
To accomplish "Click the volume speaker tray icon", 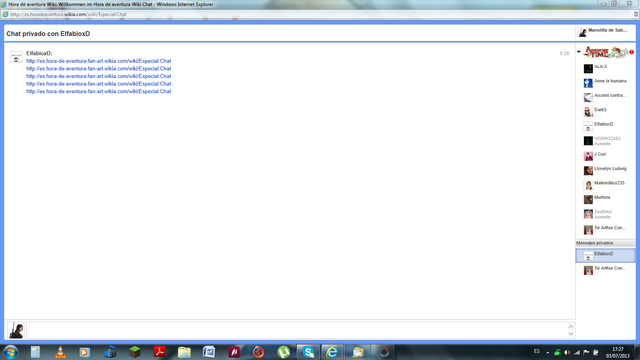I will coord(567,352).
